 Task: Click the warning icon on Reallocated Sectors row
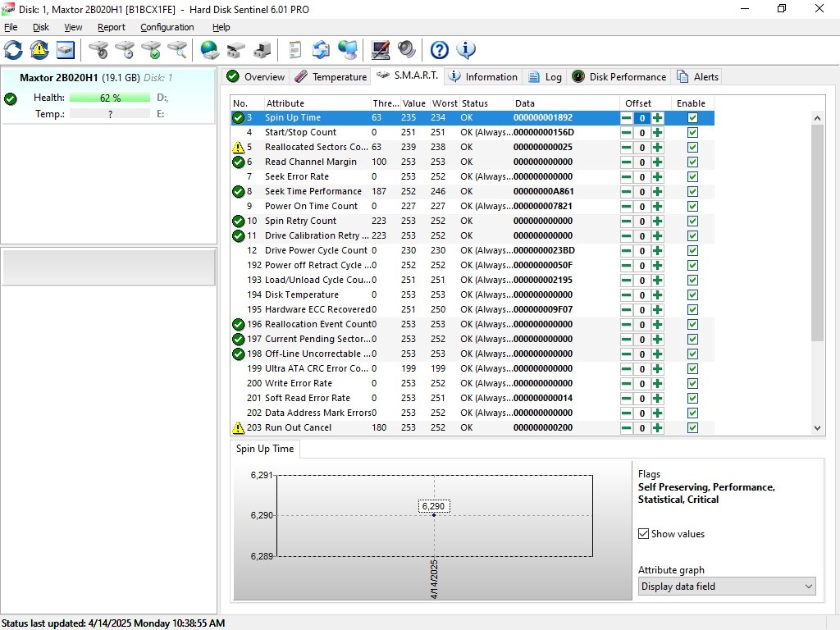pos(239,148)
